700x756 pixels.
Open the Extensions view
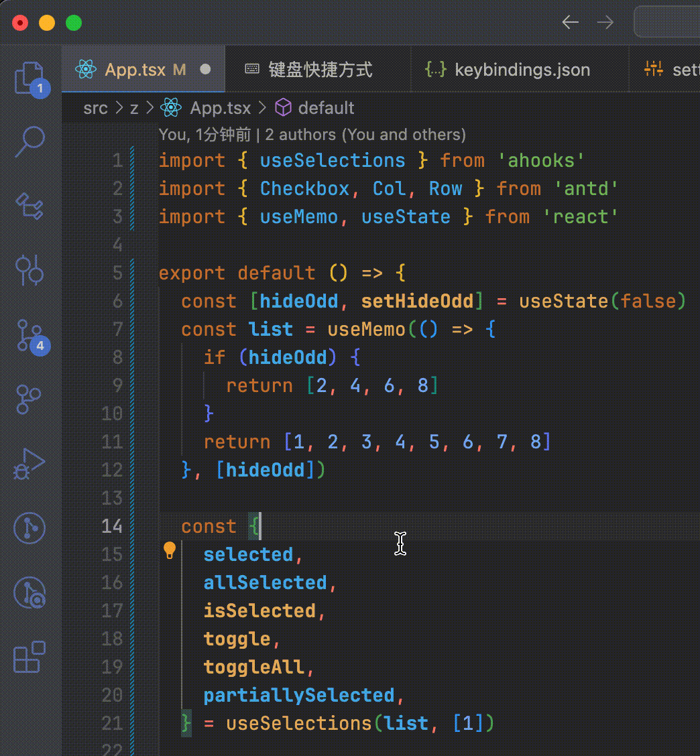point(30,657)
